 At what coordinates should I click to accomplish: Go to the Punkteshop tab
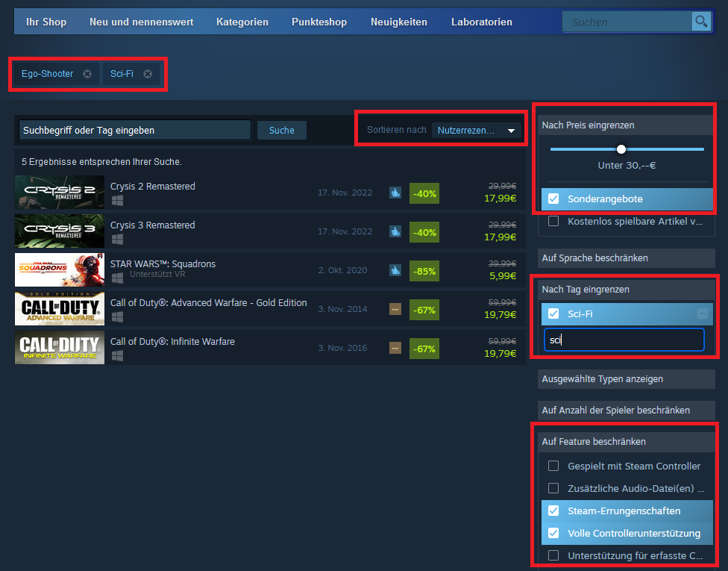[x=319, y=22]
